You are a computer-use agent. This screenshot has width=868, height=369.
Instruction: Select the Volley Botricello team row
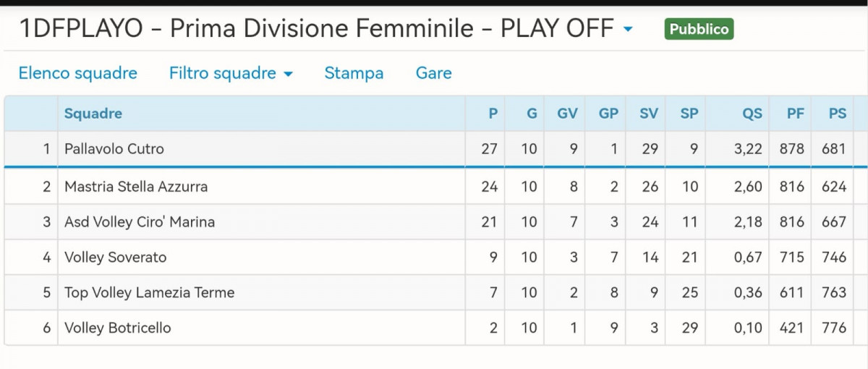pos(118,328)
